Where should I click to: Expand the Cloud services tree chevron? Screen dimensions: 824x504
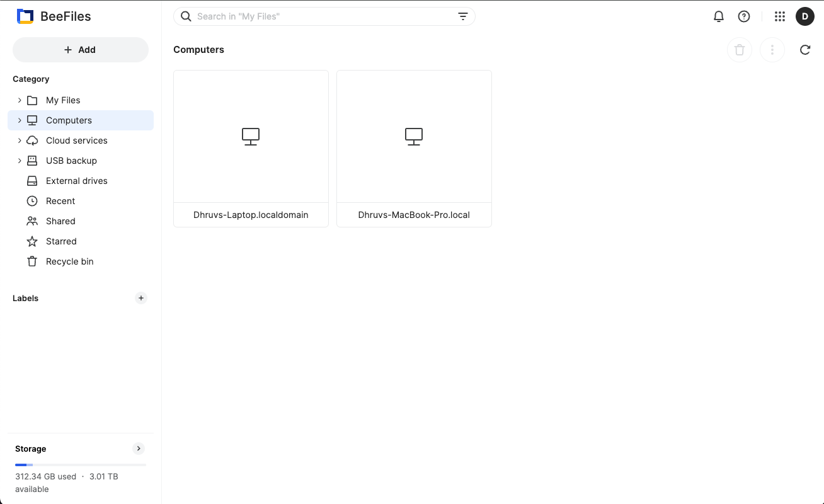coord(20,140)
